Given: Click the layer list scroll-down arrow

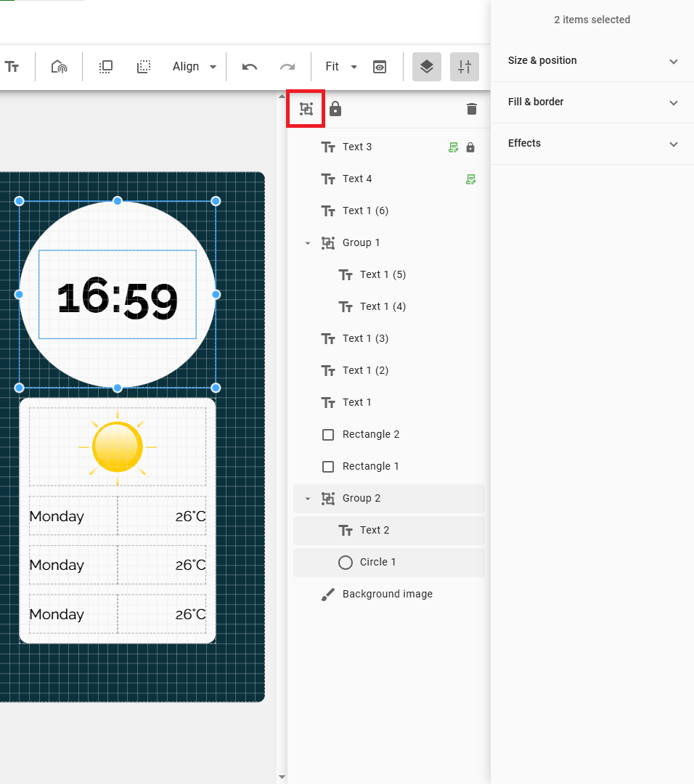Looking at the screenshot, I should [282, 777].
